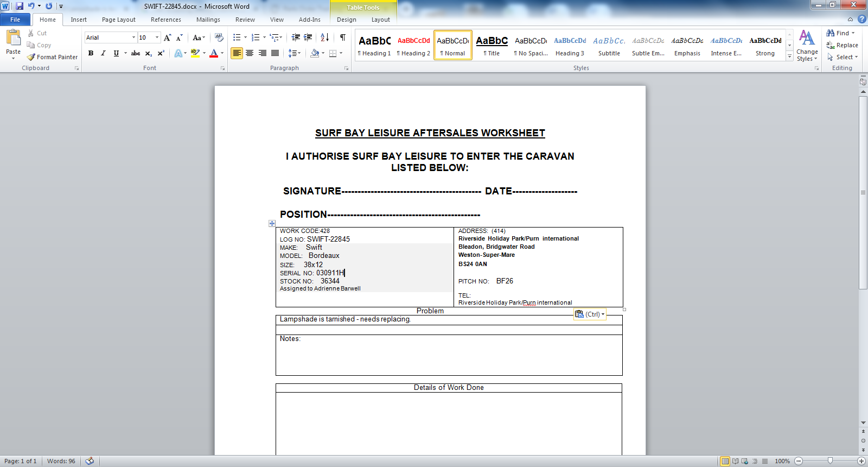Switch to Full Screen Reading view

click(x=735, y=461)
